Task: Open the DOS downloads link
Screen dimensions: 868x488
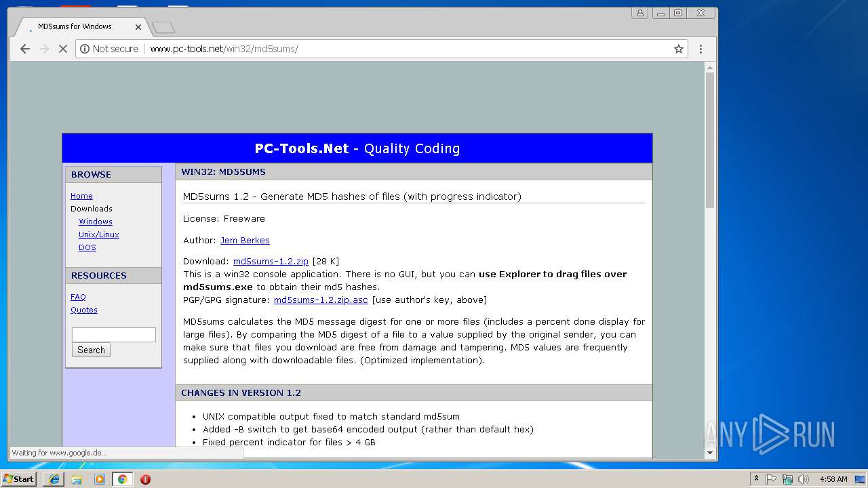Action: [87, 247]
